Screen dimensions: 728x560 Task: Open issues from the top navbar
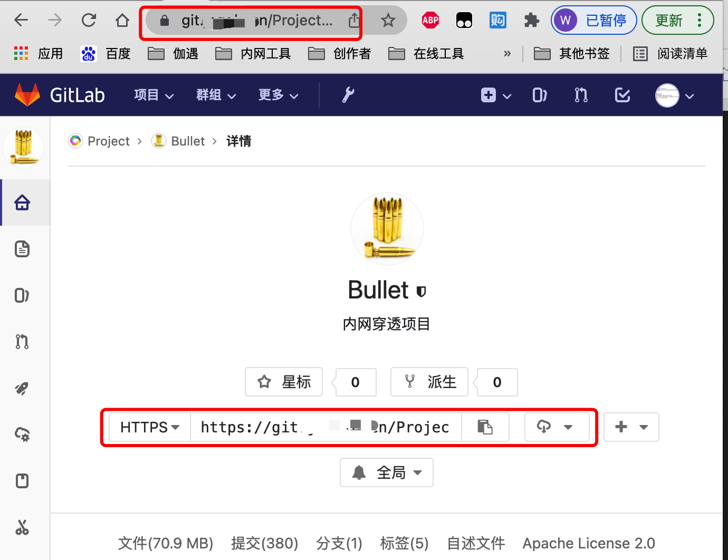coord(540,95)
